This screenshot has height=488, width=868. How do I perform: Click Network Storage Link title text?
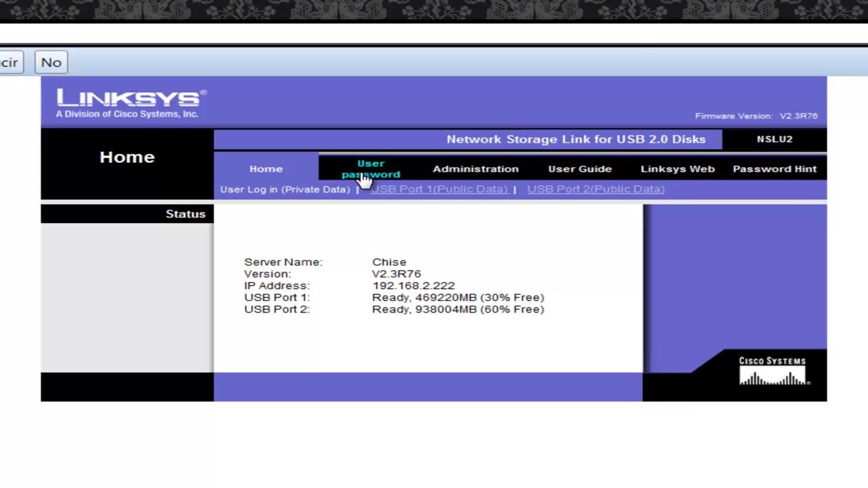click(576, 139)
